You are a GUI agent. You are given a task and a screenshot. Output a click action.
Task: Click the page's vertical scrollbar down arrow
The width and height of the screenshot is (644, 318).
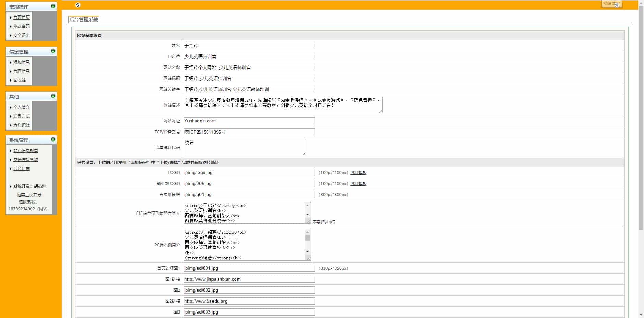click(641, 315)
